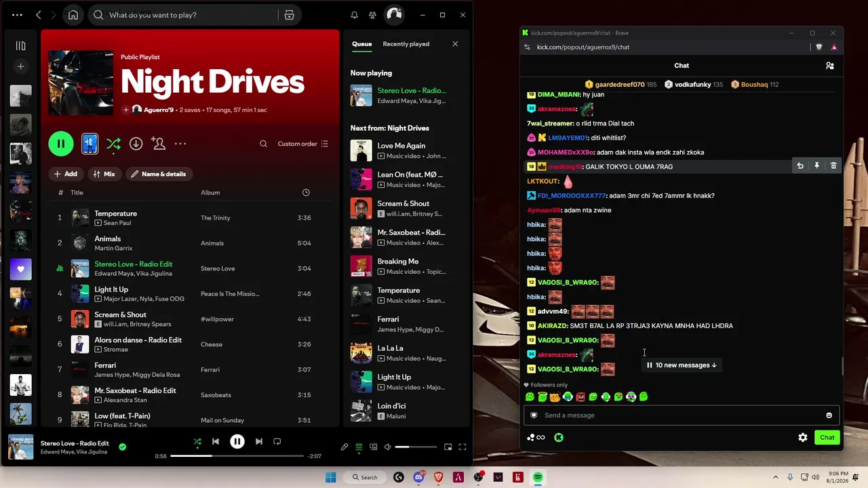The height and width of the screenshot is (488, 868).
Task: Invite collaborators to Night Drives
Action: (x=158, y=144)
